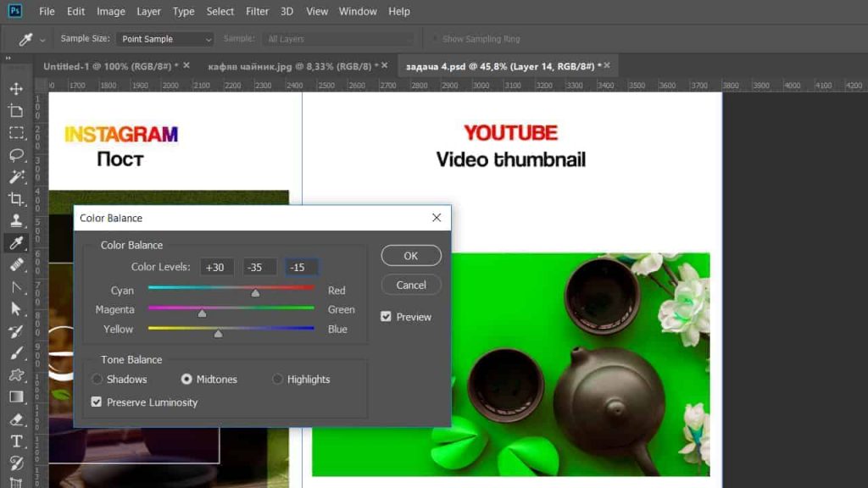868x488 pixels.
Task: Close the кафяв чайник.jpg tab
Action: (385, 65)
